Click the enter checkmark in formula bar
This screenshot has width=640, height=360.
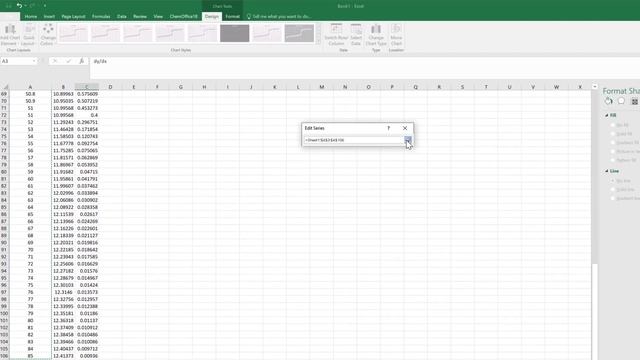tap(68, 61)
